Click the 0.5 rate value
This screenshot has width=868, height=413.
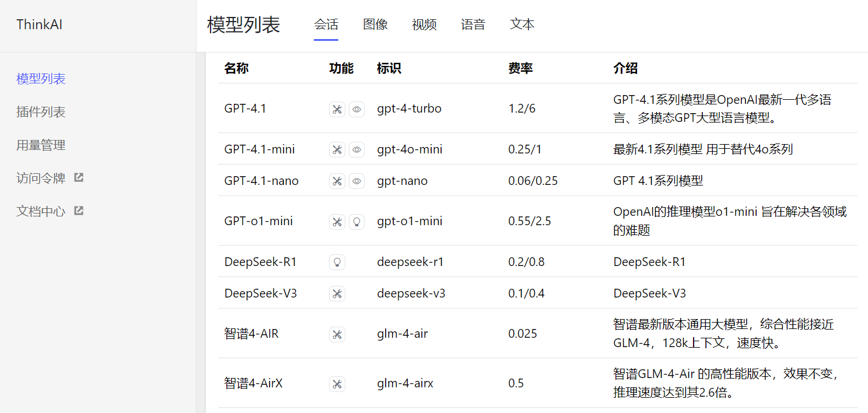516,383
